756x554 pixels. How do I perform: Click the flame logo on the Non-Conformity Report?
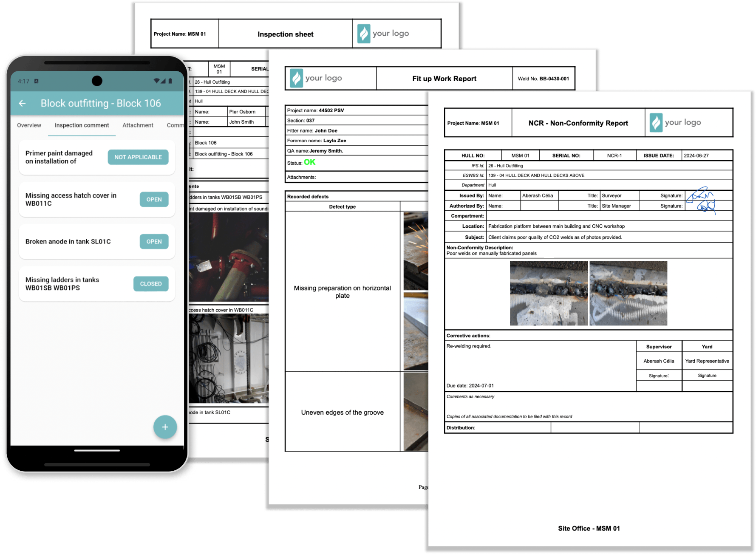click(657, 122)
